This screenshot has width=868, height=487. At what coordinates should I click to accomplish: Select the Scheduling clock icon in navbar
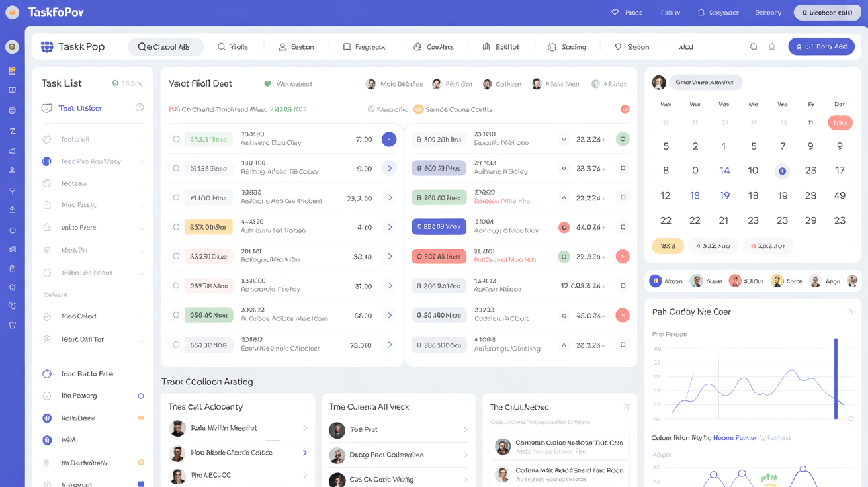550,46
